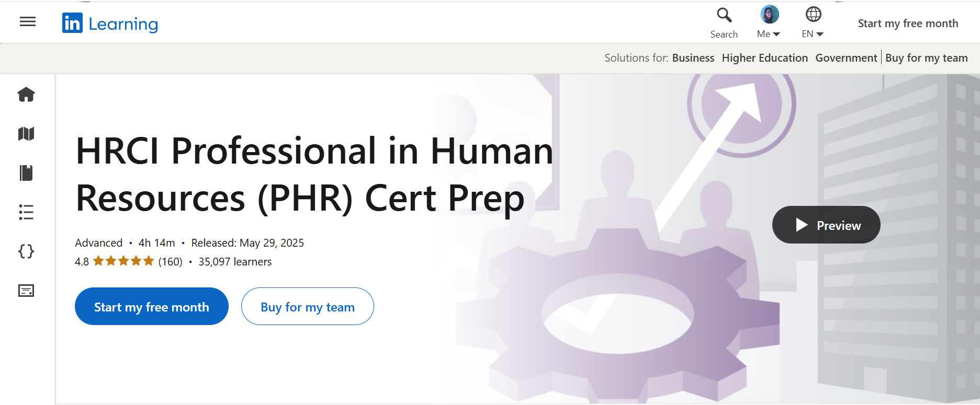980x405 pixels.
Task: Click the (160) ratings count
Action: (x=171, y=262)
